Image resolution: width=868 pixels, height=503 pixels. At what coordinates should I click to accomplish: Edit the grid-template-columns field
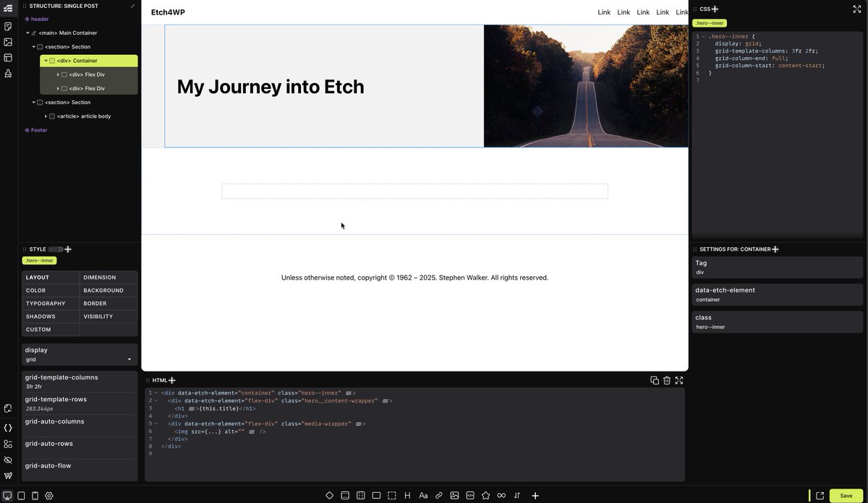pos(80,382)
